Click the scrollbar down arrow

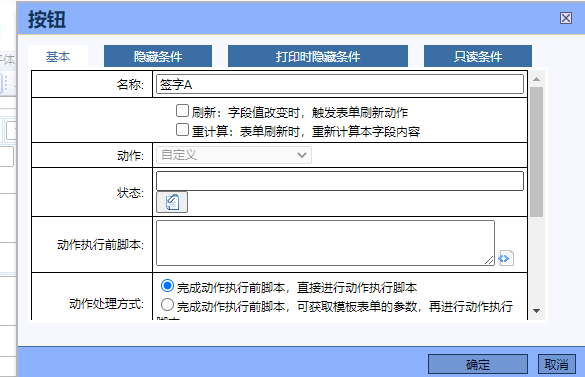pos(536,311)
